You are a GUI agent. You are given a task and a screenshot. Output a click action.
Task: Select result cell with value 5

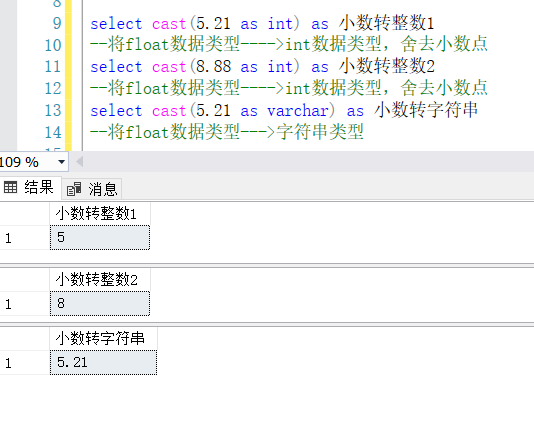100,237
